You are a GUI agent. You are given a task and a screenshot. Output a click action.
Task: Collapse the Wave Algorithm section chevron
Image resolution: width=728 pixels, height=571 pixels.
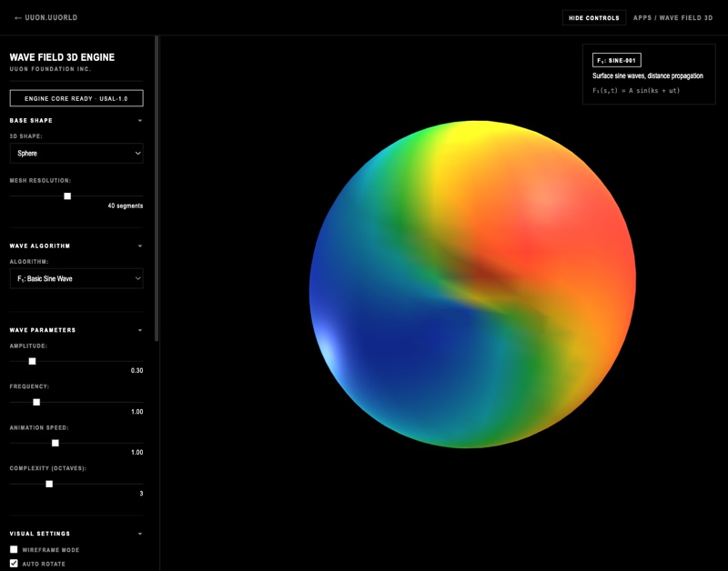pos(140,245)
